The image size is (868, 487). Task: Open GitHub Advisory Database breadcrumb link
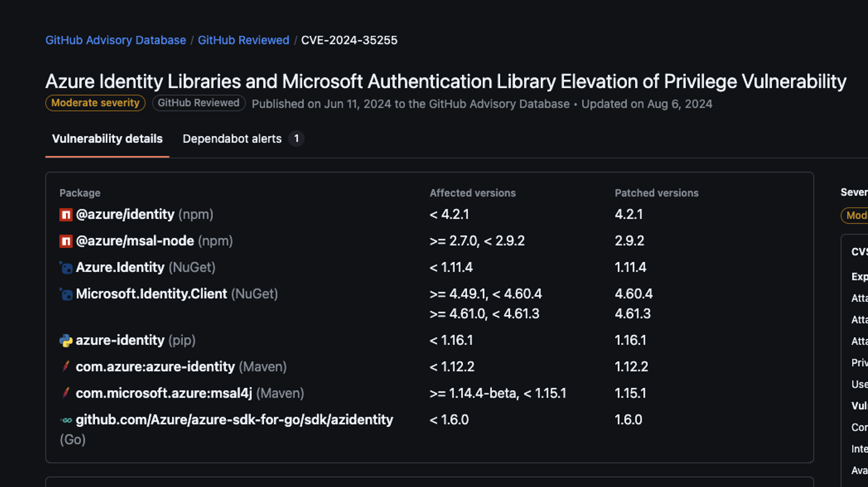coord(116,40)
